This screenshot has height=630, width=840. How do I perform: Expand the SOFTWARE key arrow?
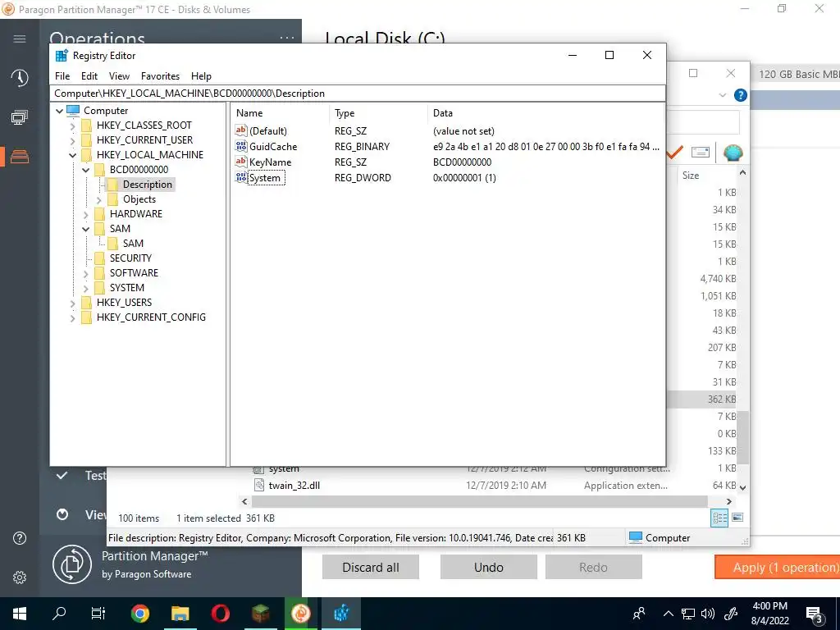click(85, 274)
